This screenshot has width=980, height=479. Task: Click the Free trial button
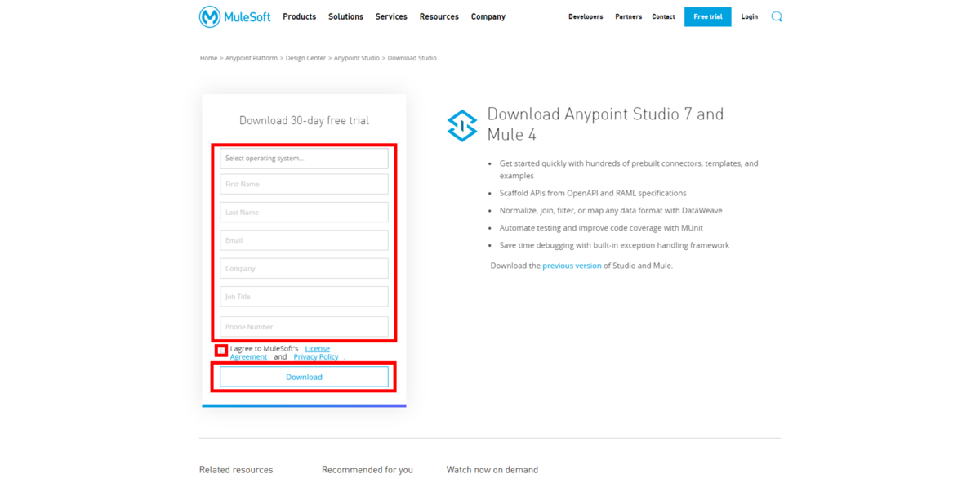[707, 16]
